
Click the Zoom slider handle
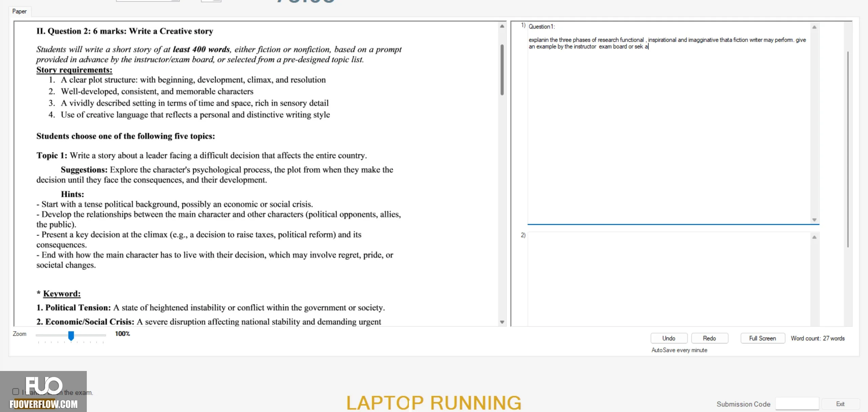click(x=71, y=336)
